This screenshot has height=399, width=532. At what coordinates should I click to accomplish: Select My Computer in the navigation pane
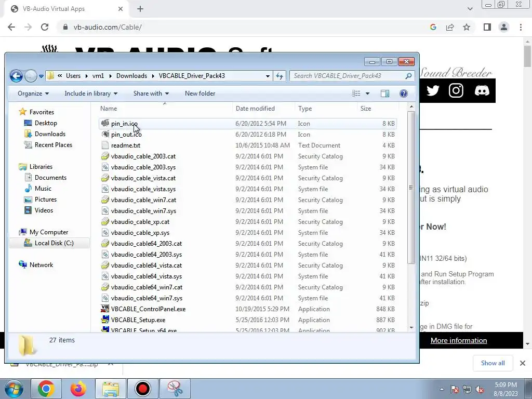pos(44,232)
